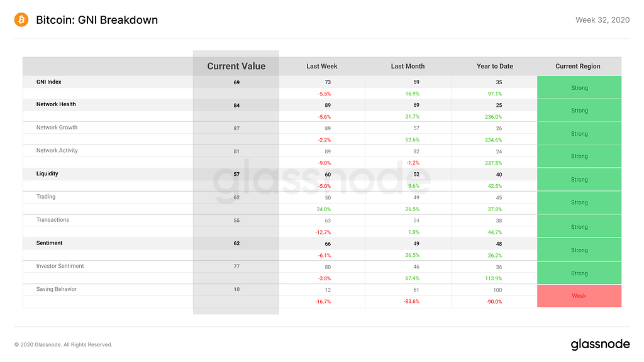
Task: Click the Current Region column header
Action: point(578,66)
